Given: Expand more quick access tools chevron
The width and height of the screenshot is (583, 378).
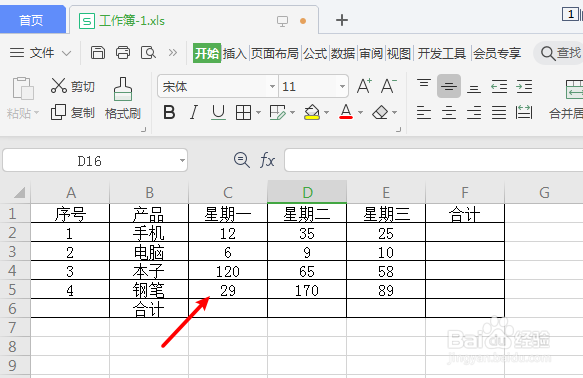Looking at the screenshot, I should tap(173, 52).
